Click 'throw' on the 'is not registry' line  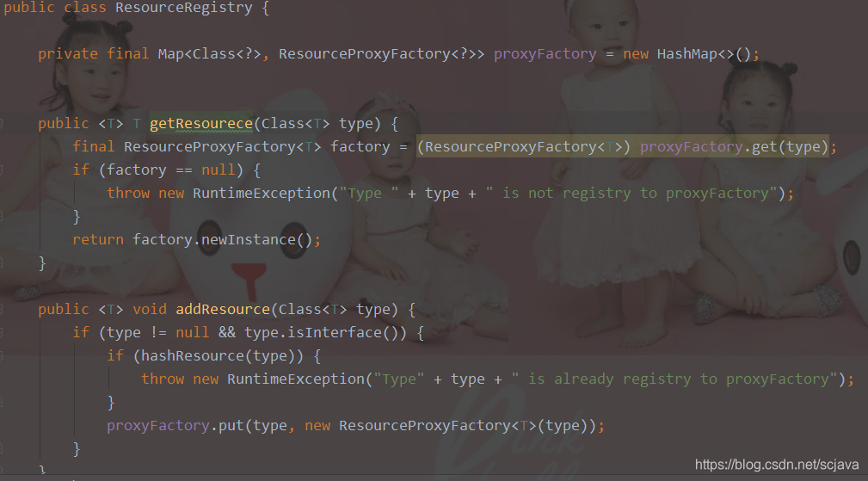[128, 194]
